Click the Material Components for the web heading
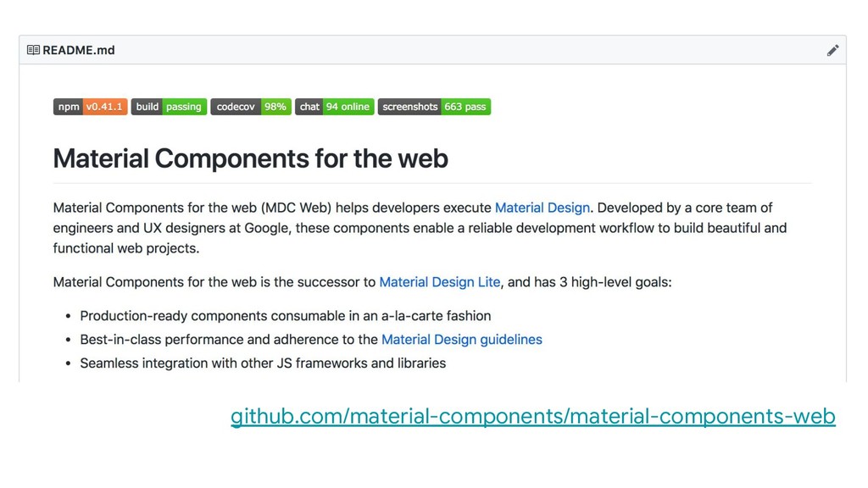Screen dimensions: 868x488 250,158
